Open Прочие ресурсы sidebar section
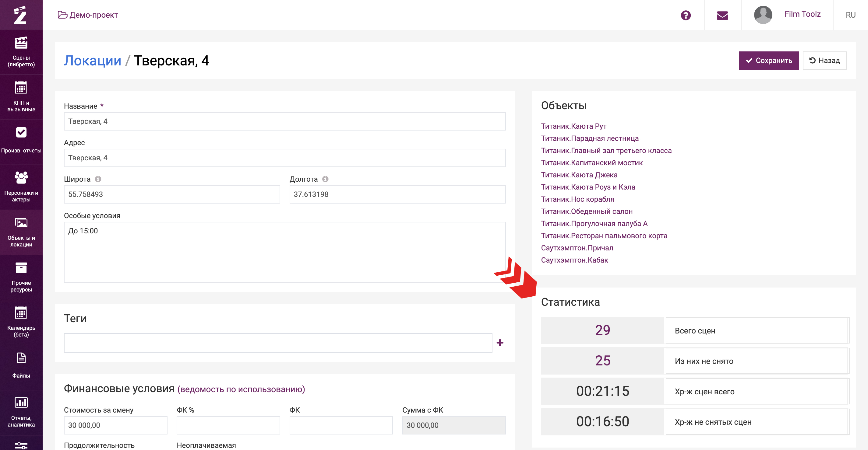868x450 pixels. pos(21,278)
